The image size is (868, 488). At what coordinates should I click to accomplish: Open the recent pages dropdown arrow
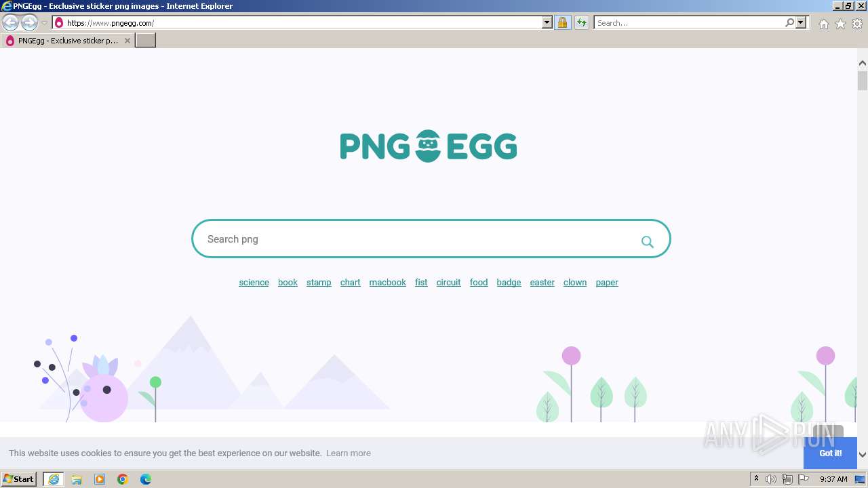point(44,23)
